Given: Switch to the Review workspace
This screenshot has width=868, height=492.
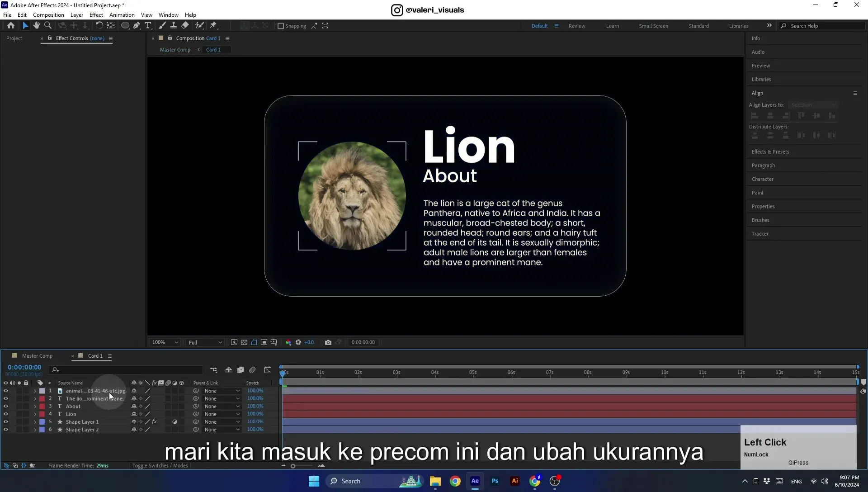Looking at the screenshot, I should 577,26.
